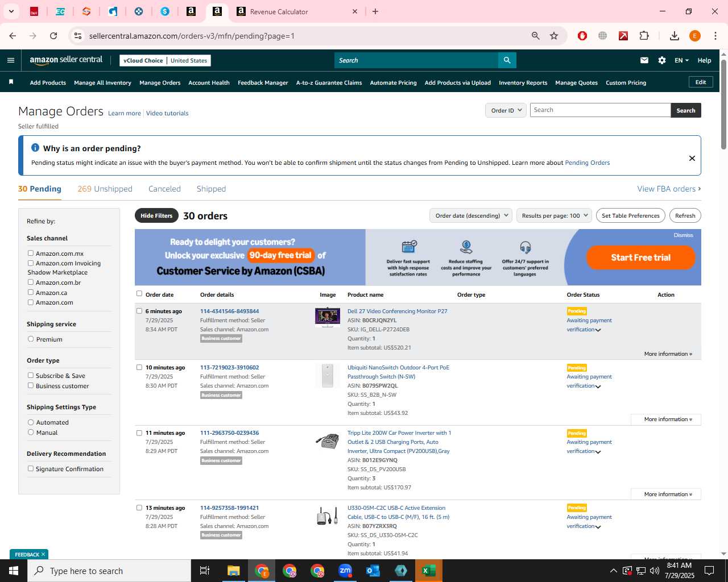Image resolution: width=728 pixels, height=582 pixels.
Task: Check the Amazon.ca filter
Action: (x=31, y=292)
